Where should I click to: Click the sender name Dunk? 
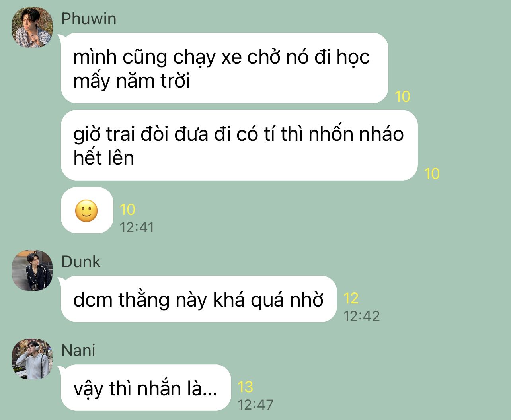pyautogui.click(x=81, y=262)
